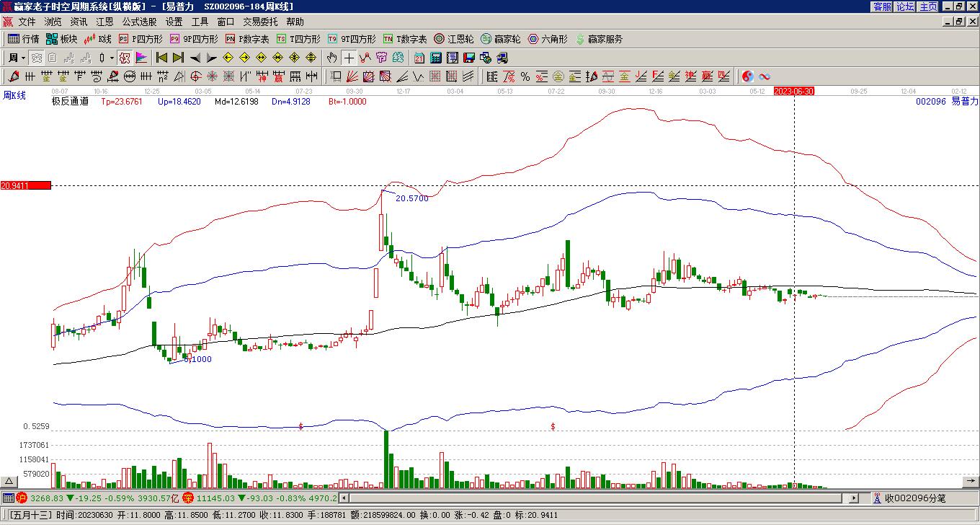The width and height of the screenshot is (980, 525).
Task: Select the percent (%) line tool
Action: [x=525, y=76]
